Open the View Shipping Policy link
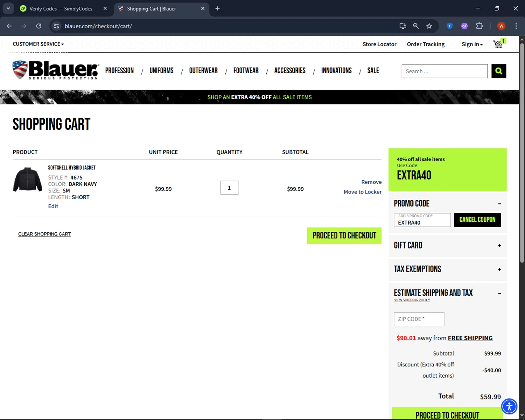The width and height of the screenshot is (525, 420). point(412,300)
